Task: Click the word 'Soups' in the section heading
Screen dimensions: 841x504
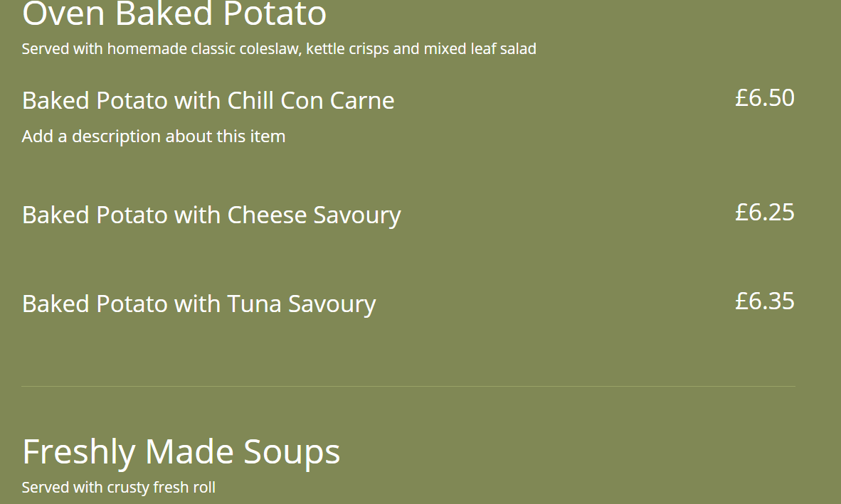Action: click(292, 452)
